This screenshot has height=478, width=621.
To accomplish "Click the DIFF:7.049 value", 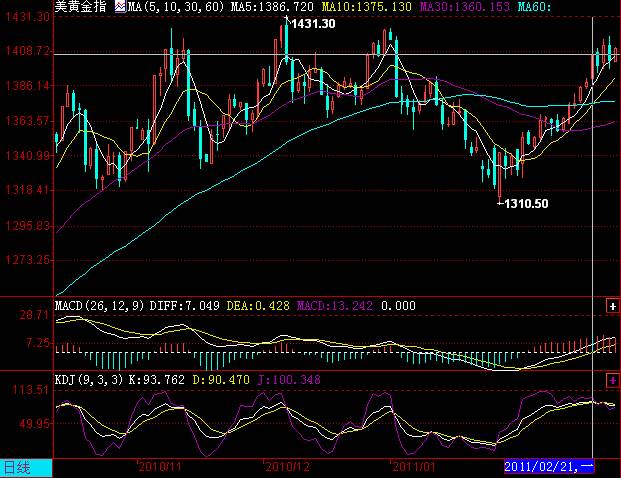I will pos(185,306).
